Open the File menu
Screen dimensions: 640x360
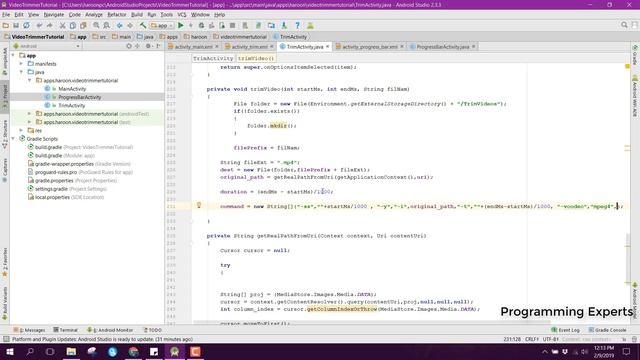coord(6,15)
